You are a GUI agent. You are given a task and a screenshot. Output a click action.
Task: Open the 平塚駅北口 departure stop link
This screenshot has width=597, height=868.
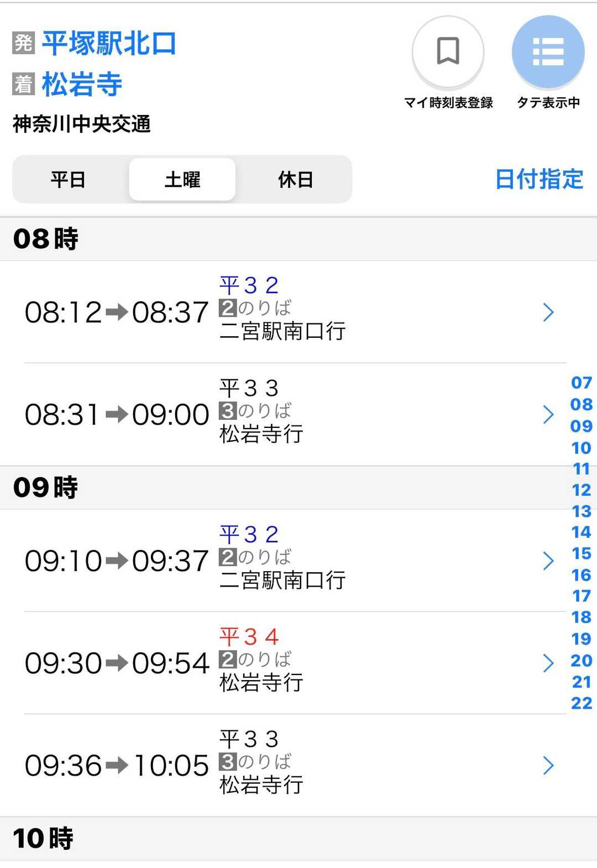pyautogui.click(x=109, y=43)
